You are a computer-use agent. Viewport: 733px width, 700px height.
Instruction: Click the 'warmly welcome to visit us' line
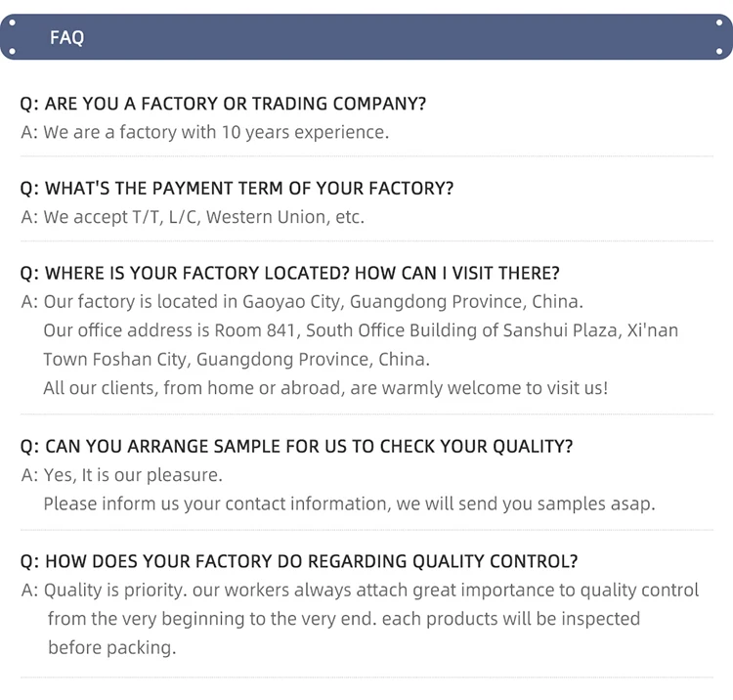pyautogui.click(x=324, y=388)
